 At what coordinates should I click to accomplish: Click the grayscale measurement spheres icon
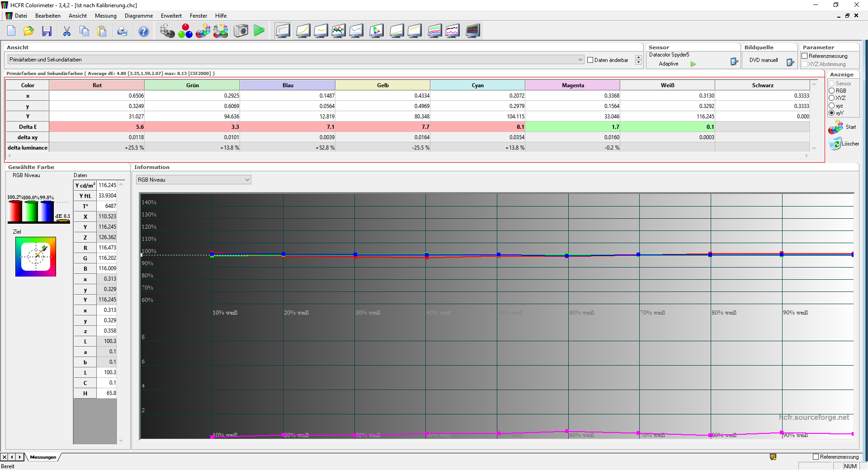[167, 31]
